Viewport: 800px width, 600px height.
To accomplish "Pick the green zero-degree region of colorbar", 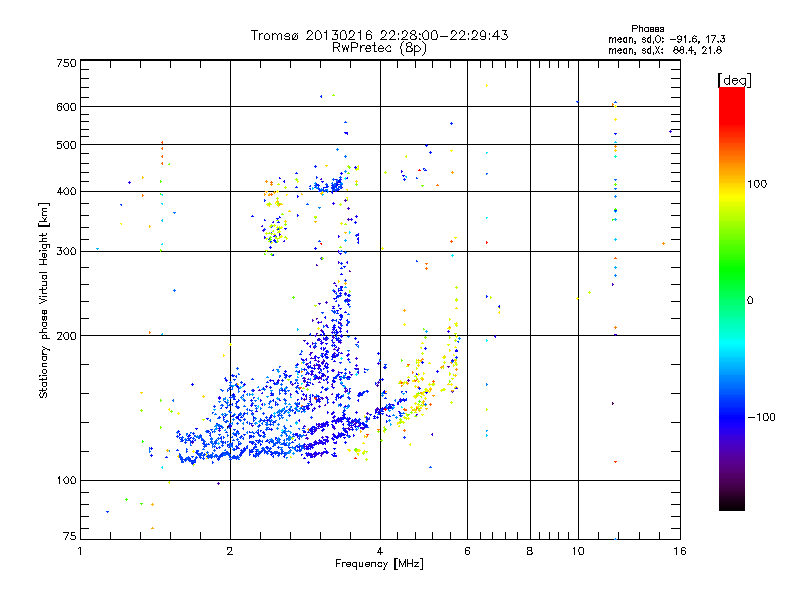I will pyautogui.click(x=732, y=300).
